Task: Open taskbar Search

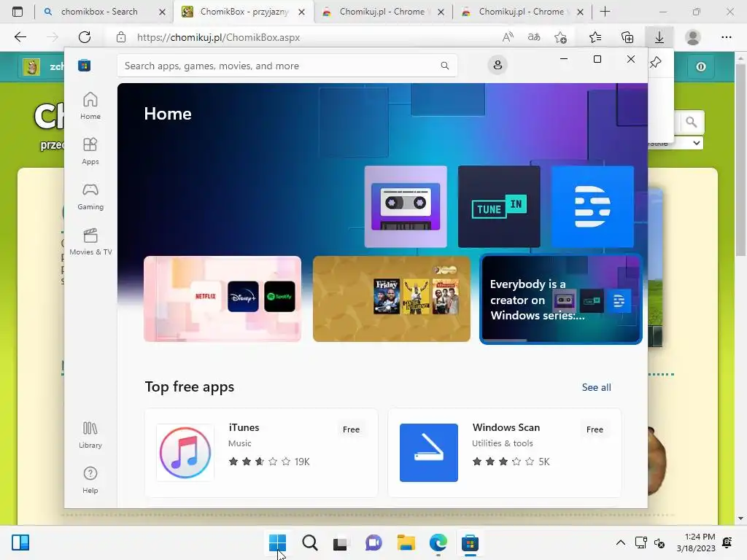Action: 309,542
